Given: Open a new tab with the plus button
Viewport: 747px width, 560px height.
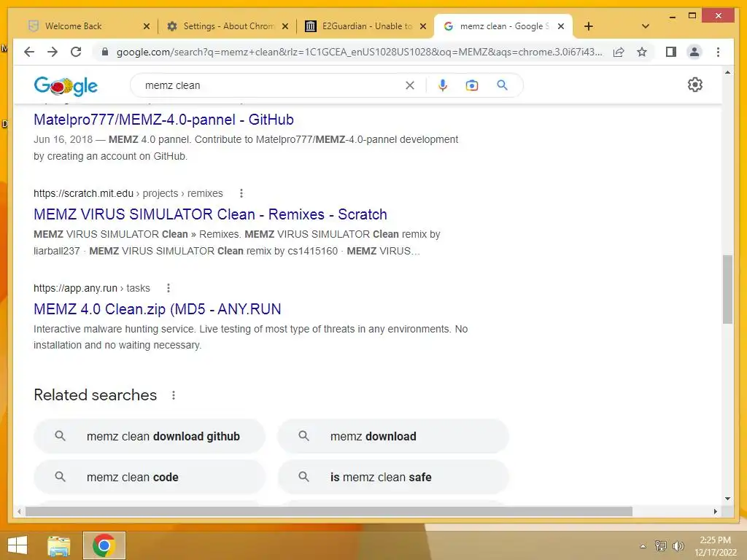Looking at the screenshot, I should [x=589, y=26].
